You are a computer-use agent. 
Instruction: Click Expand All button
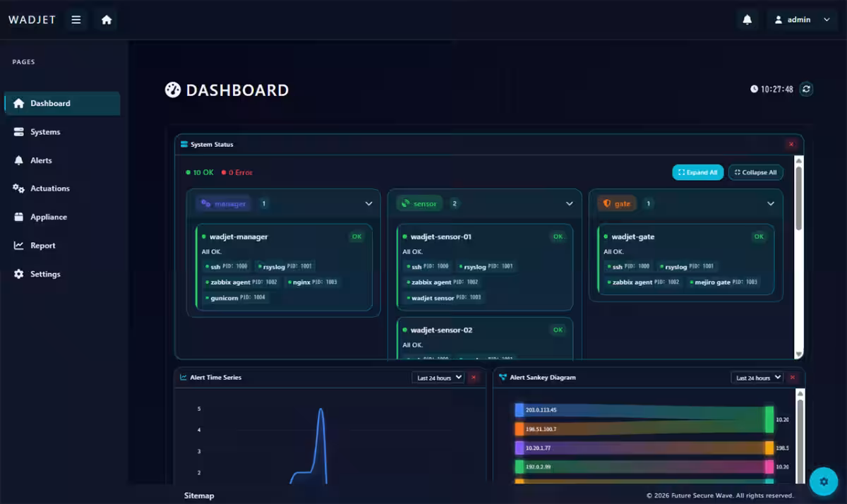point(697,172)
